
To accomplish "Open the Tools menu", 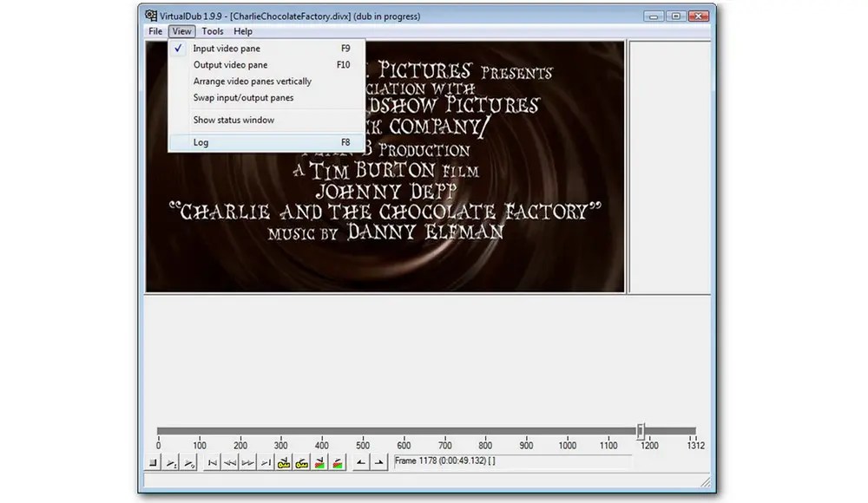I will 213,30.
